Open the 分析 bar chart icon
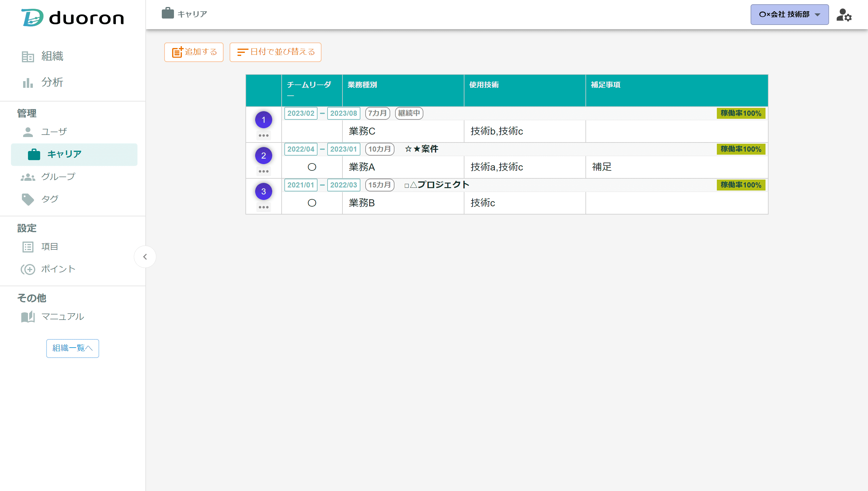 [x=28, y=83]
